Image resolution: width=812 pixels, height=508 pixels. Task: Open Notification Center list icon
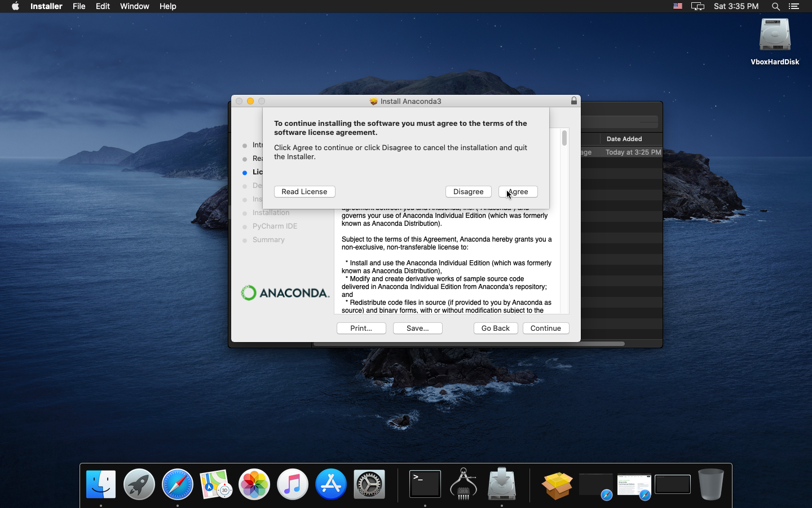[x=794, y=6]
